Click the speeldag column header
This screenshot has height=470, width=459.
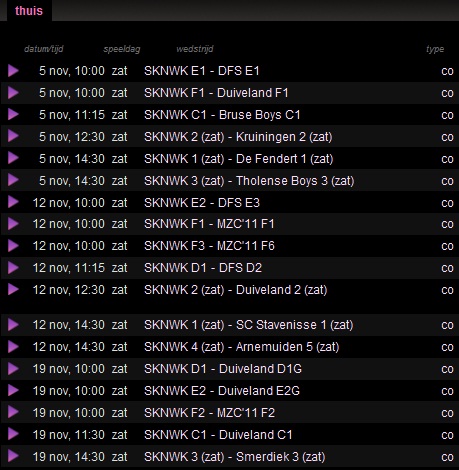click(122, 49)
